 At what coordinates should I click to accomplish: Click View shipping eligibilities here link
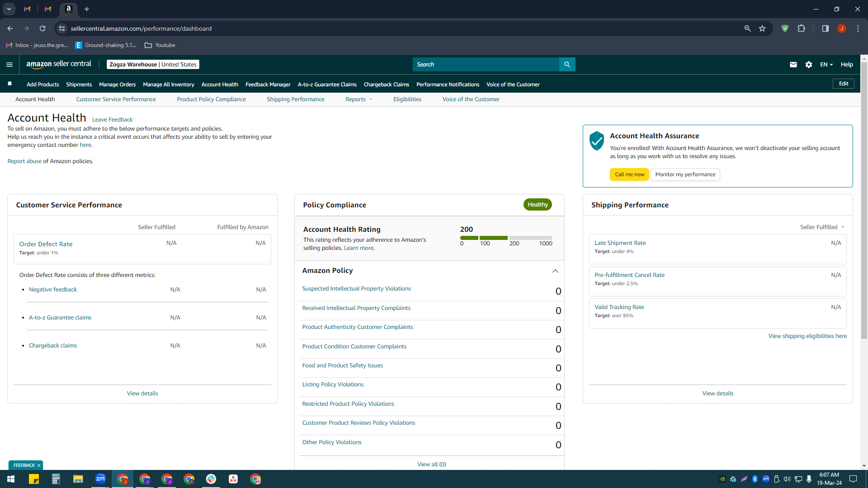(x=808, y=336)
